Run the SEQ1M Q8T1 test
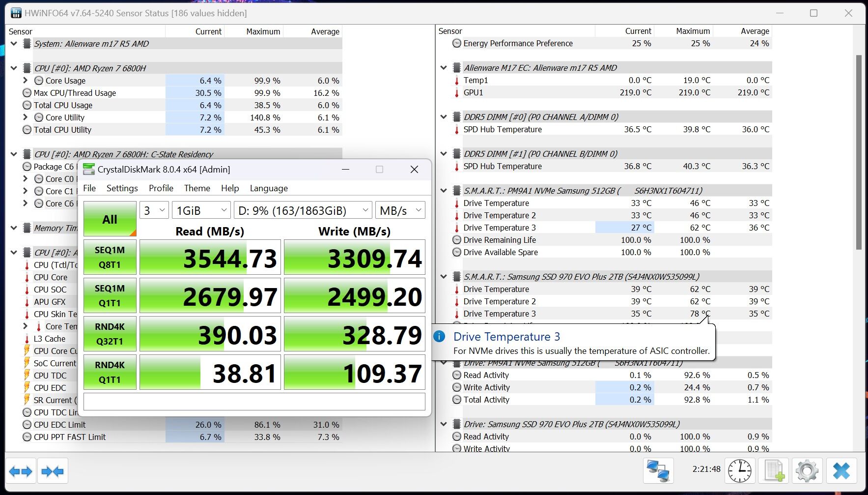The height and width of the screenshot is (495, 868). point(110,257)
